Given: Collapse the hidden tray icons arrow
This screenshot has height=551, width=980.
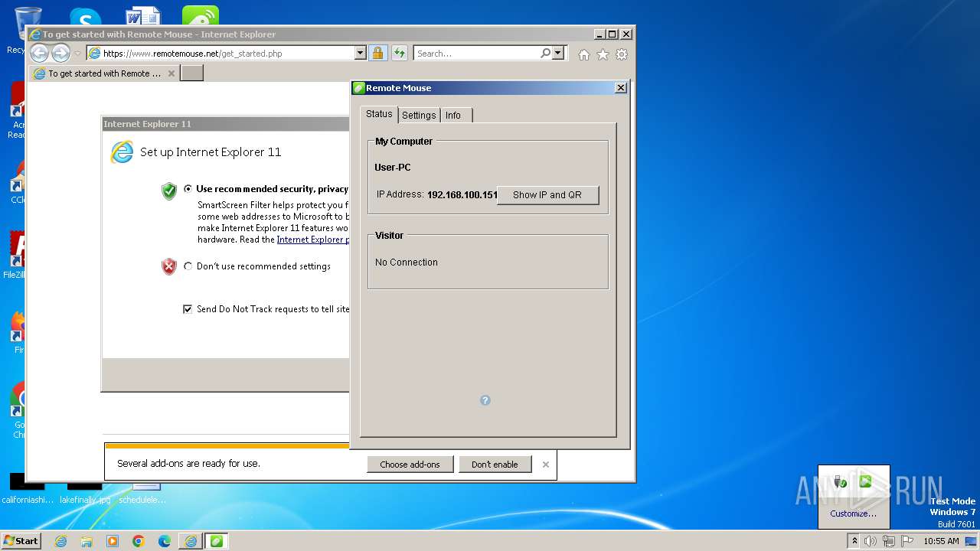Looking at the screenshot, I should pos(854,541).
